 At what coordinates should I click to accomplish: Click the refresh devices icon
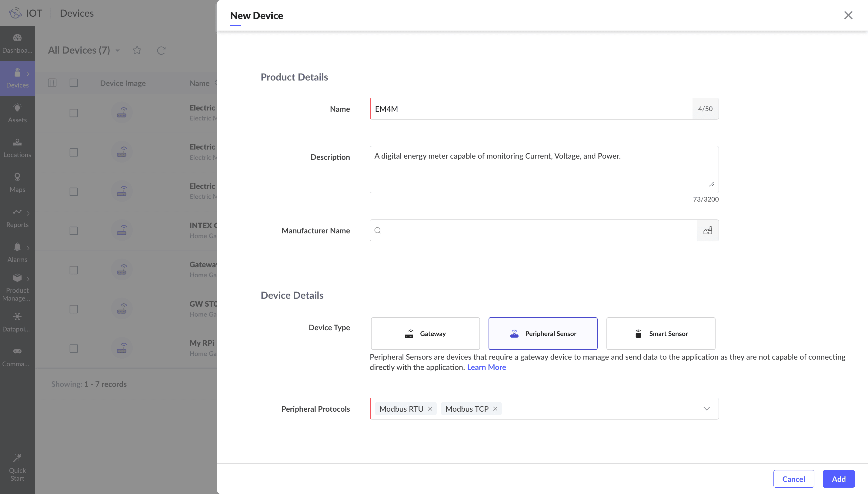(161, 50)
